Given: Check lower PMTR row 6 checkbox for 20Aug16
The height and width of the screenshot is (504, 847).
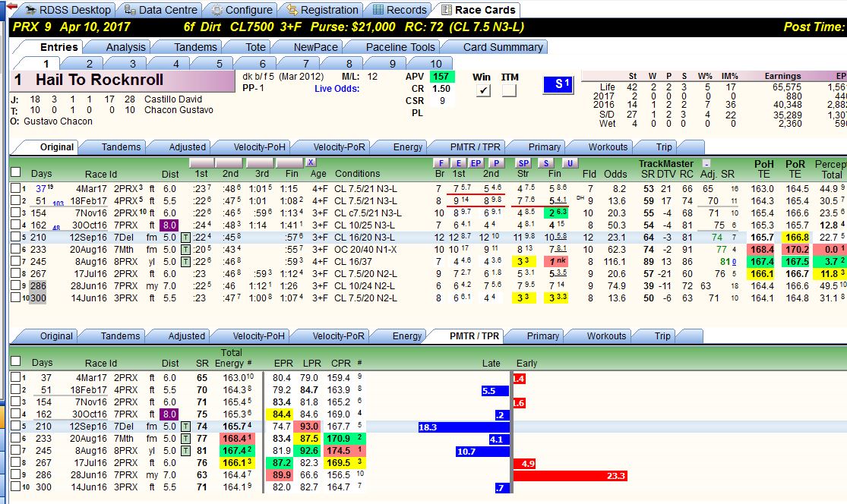Looking at the screenshot, I should tap(16, 438).
